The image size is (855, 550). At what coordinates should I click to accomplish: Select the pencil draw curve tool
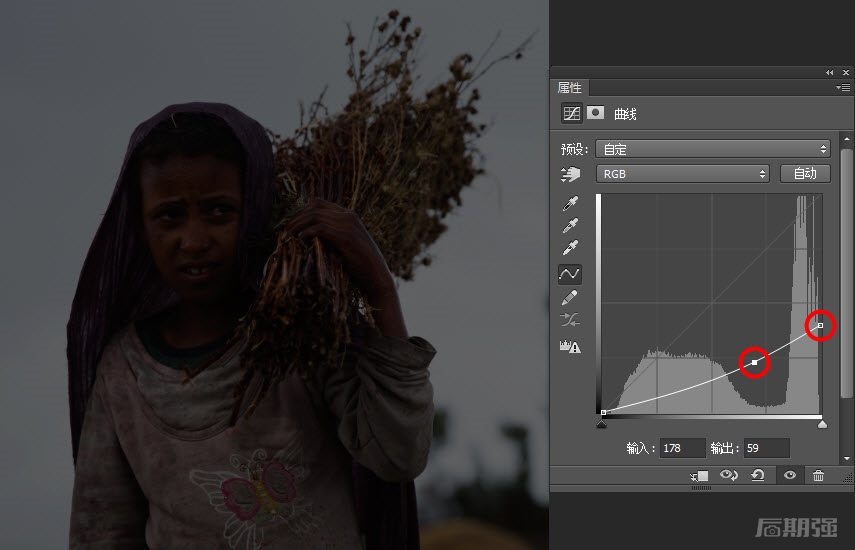pos(570,298)
